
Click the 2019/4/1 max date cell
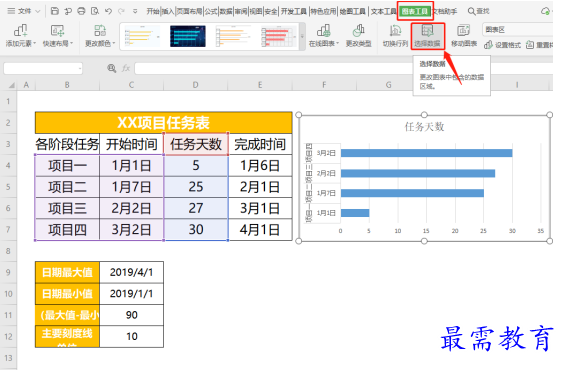pos(131,272)
